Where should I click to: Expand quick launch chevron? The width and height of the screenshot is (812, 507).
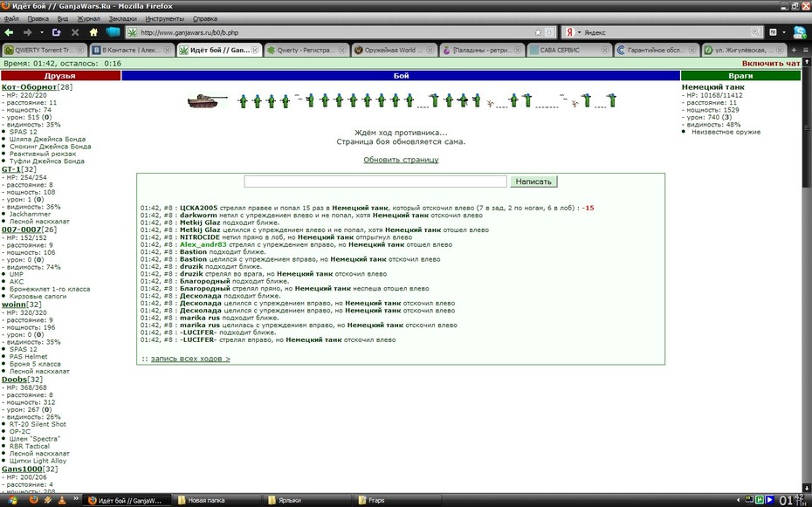pyautogui.click(x=76, y=499)
